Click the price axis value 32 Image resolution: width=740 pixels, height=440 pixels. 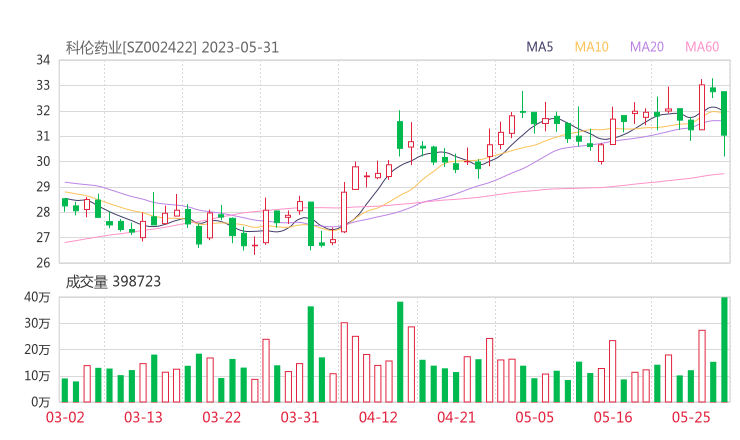(x=43, y=111)
